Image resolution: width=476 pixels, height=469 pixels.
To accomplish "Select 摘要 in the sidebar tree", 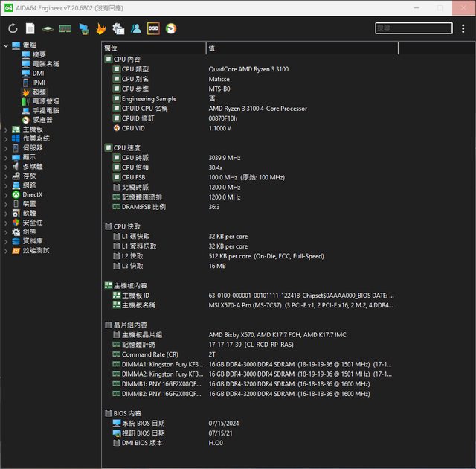I will [x=39, y=54].
